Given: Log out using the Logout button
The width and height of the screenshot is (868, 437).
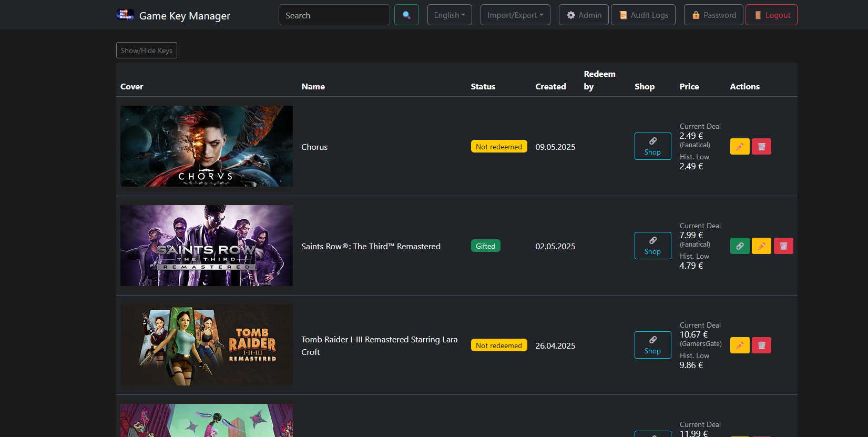Looking at the screenshot, I should [x=771, y=15].
